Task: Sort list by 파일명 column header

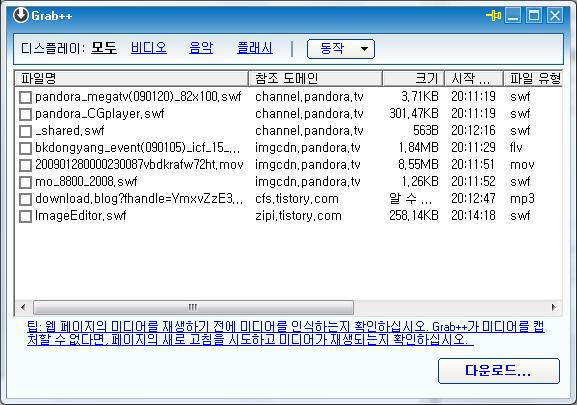Action: [132, 78]
